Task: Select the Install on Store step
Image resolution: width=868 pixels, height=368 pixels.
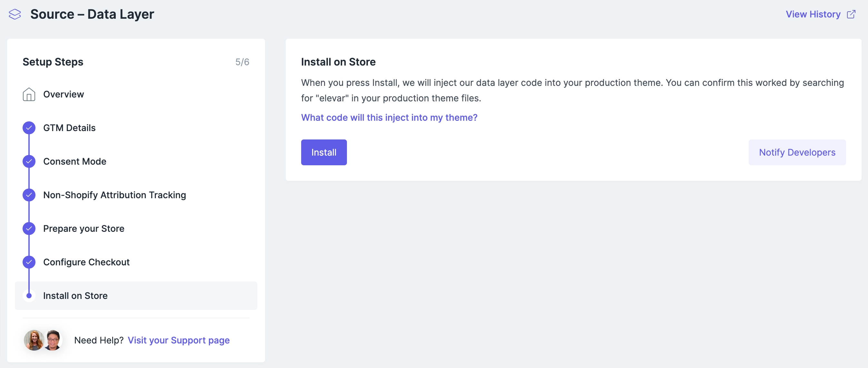Action: tap(75, 296)
